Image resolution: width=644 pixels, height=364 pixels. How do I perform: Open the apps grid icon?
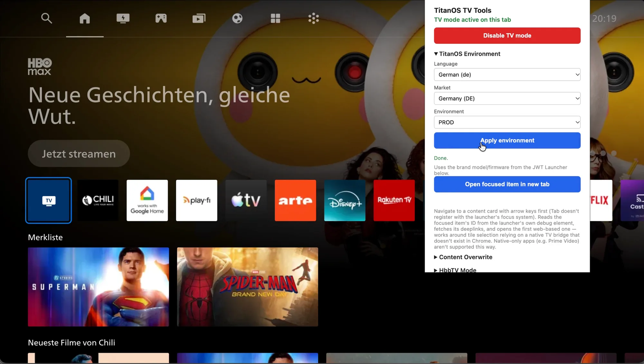pyautogui.click(x=275, y=18)
